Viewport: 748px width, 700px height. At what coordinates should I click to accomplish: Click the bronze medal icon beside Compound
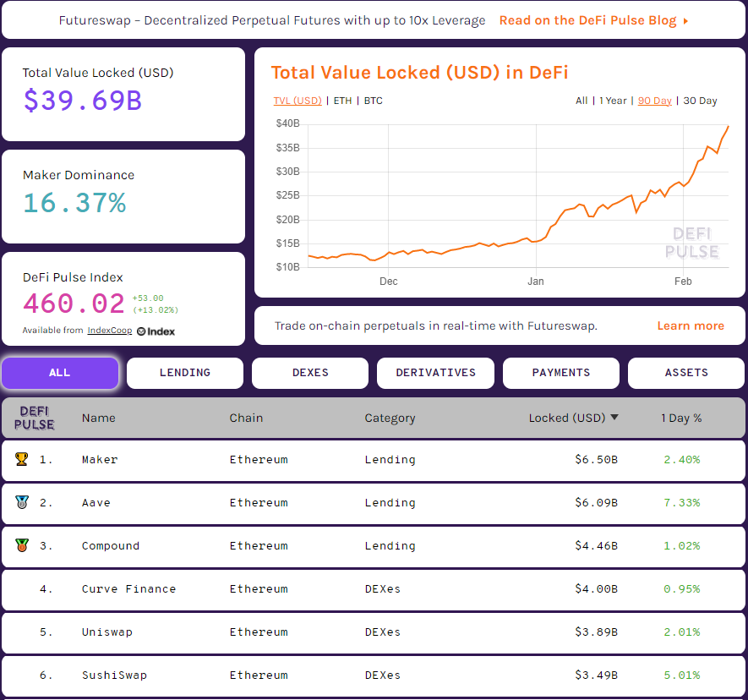pyautogui.click(x=22, y=545)
